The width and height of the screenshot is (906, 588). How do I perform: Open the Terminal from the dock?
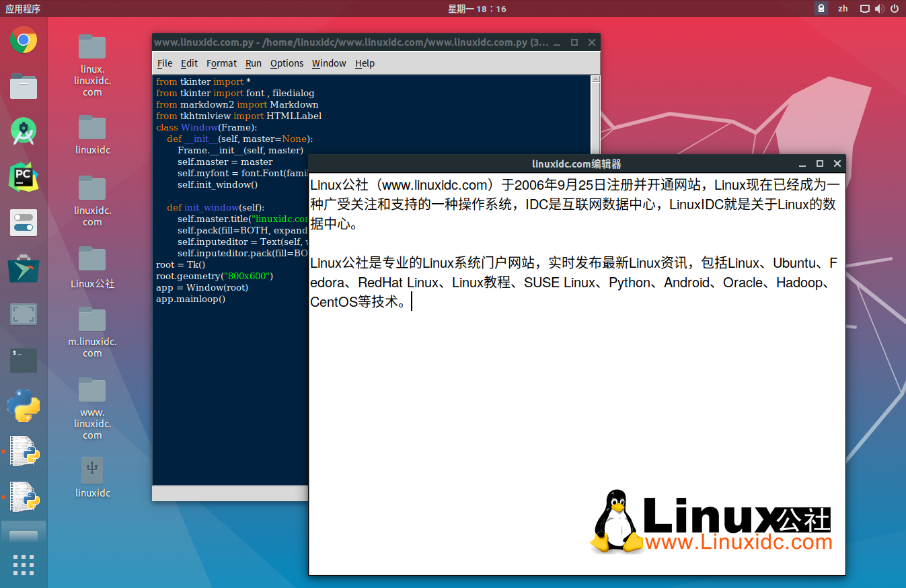point(24,360)
